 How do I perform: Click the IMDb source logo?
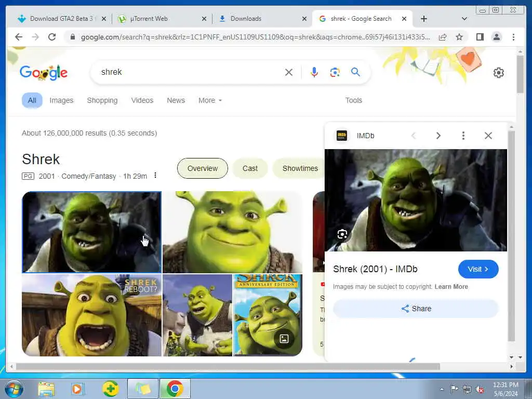[x=342, y=136]
